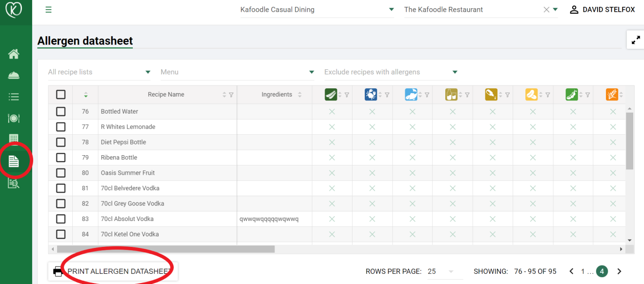This screenshot has height=284, width=644.
Task: Open the Kafoodle Casual Dining dropdown
Action: (x=317, y=10)
